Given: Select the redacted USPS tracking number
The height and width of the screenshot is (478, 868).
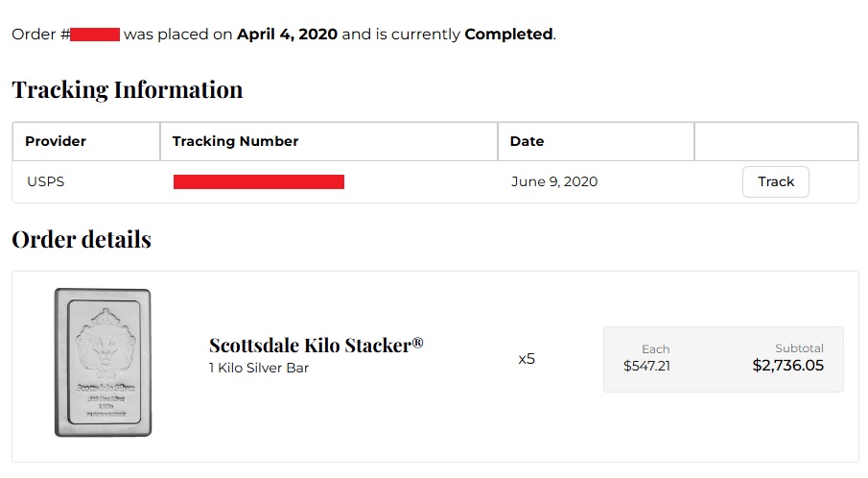Looking at the screenshot, I should 258,181.
